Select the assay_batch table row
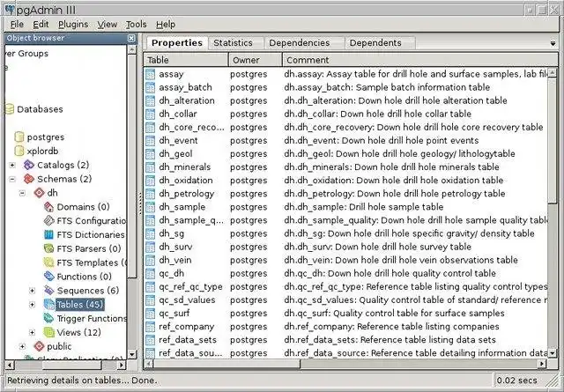The height and width of the screenshot is (392, 564). click(x=345, y=87)
